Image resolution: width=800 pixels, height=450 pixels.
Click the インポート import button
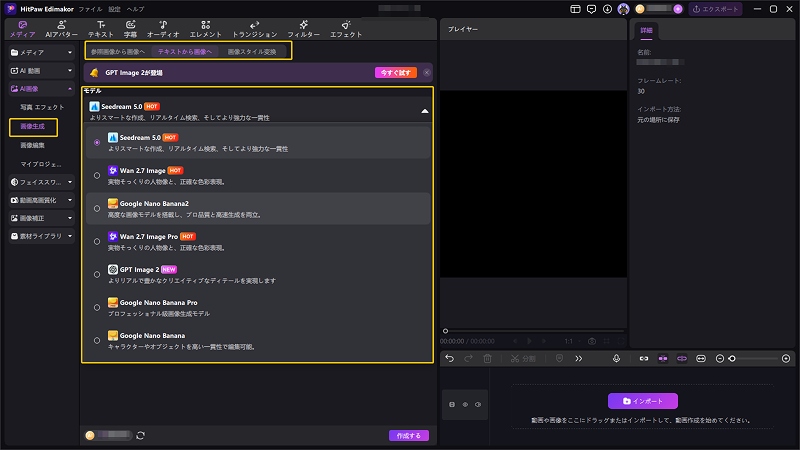pyautogui.click(x=643, y=401)
